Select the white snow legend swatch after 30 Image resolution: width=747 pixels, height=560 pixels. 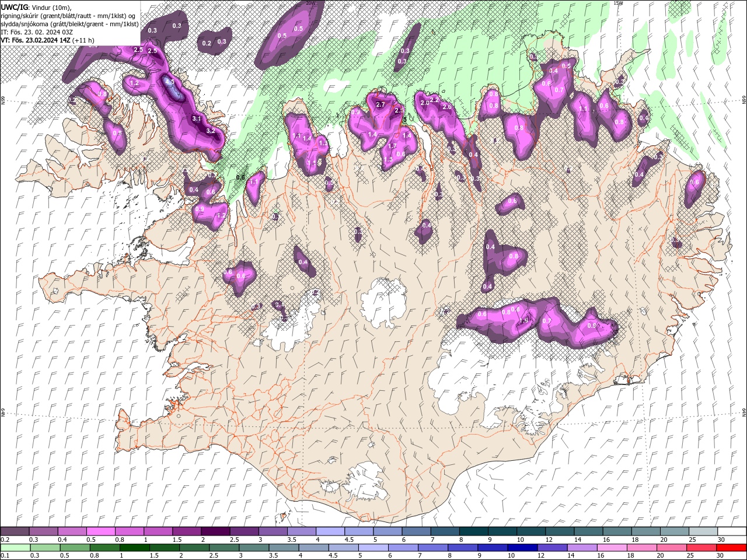(x=732, y=531)
